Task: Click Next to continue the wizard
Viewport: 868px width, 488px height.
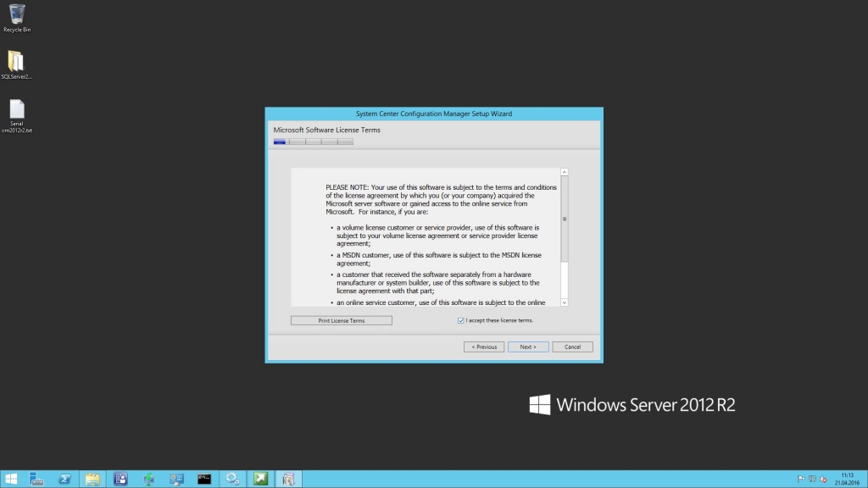Action: [527, 347]
